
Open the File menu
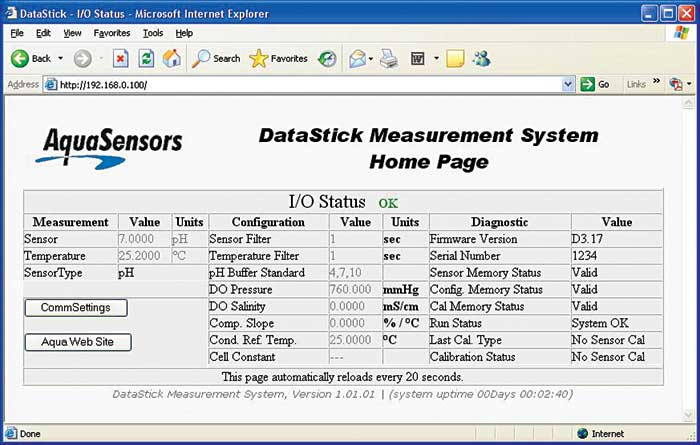tap(17, 33)
